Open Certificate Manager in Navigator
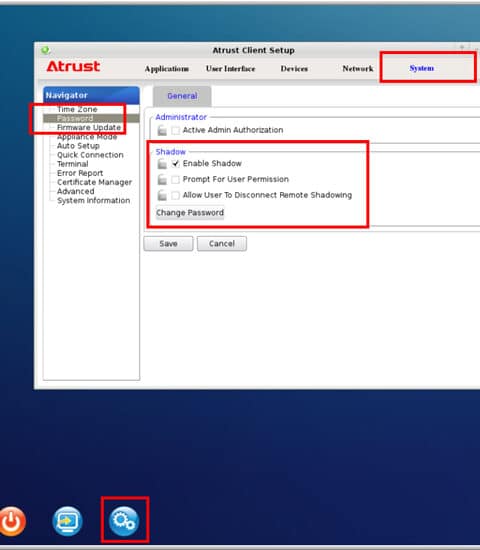The width and height of the screenshot is (480, 550). coord(94,182)
